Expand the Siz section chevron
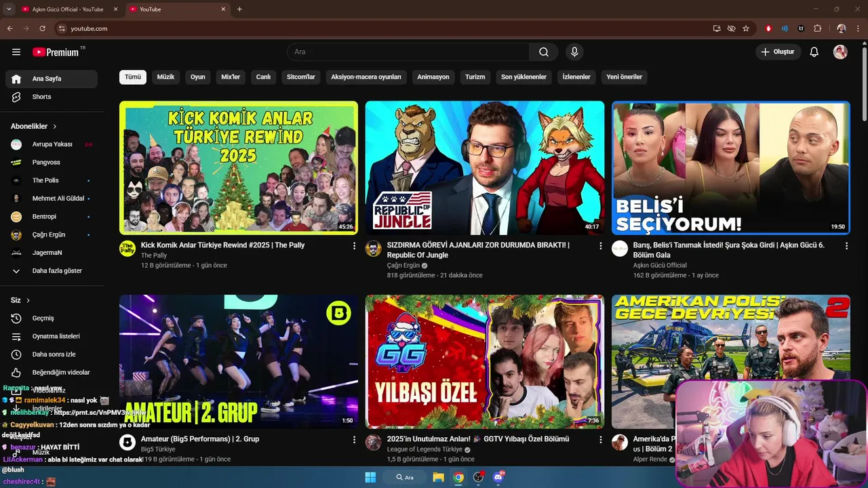868x488 pixels. [x=28, y=300]
